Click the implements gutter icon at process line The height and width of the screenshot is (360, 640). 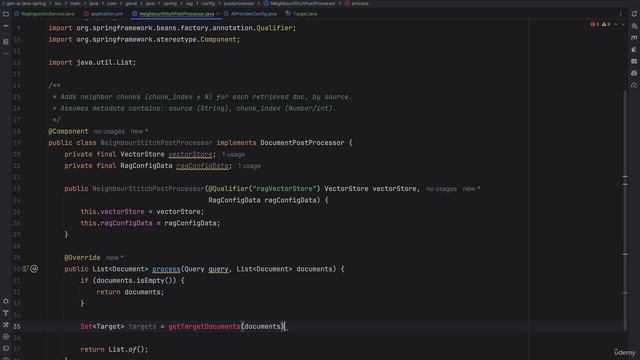[x=25, y=269]
